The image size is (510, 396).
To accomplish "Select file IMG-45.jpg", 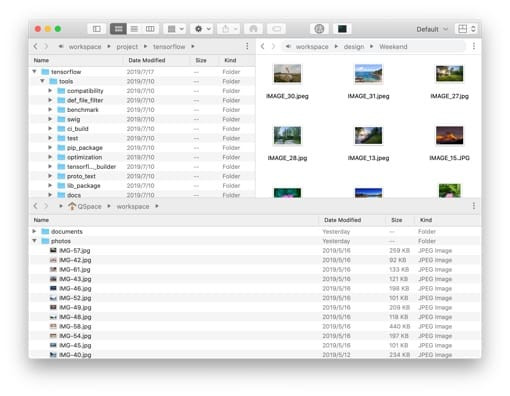I will (x=255, y=345).
